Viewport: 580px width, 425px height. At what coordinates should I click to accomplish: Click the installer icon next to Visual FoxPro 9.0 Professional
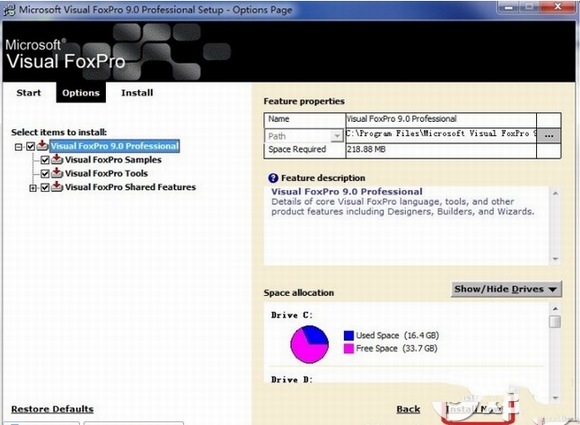42,145
